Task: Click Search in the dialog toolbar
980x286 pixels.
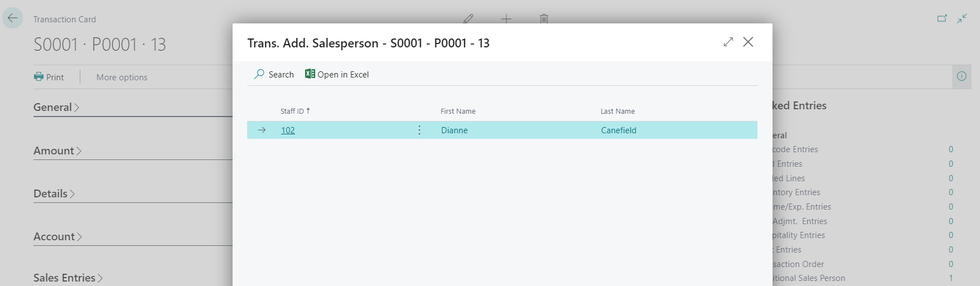Action: pos(274,74)
